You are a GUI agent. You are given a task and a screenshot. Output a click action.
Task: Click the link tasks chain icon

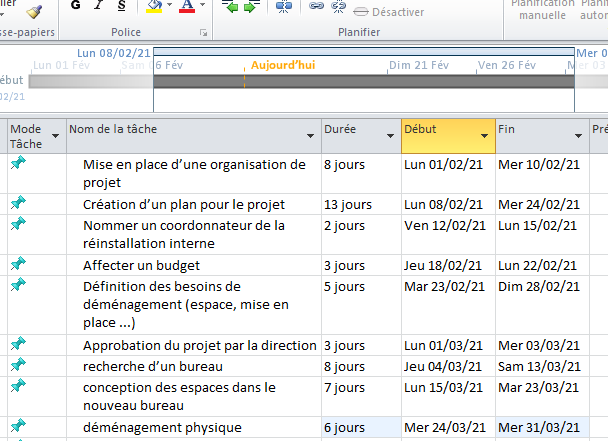tap(316, 8)
